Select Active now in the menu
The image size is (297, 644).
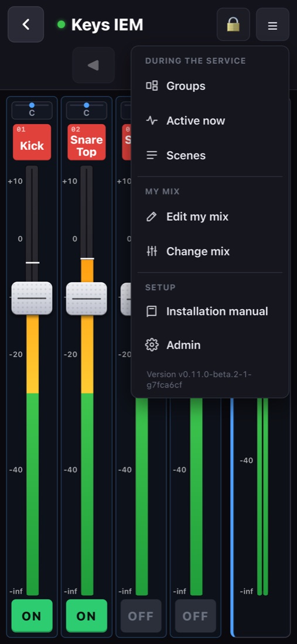[210, 121]
